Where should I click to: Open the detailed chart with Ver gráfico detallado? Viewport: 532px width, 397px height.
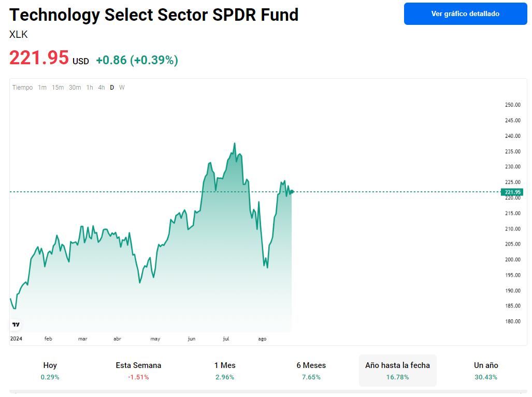coord(465,13)
